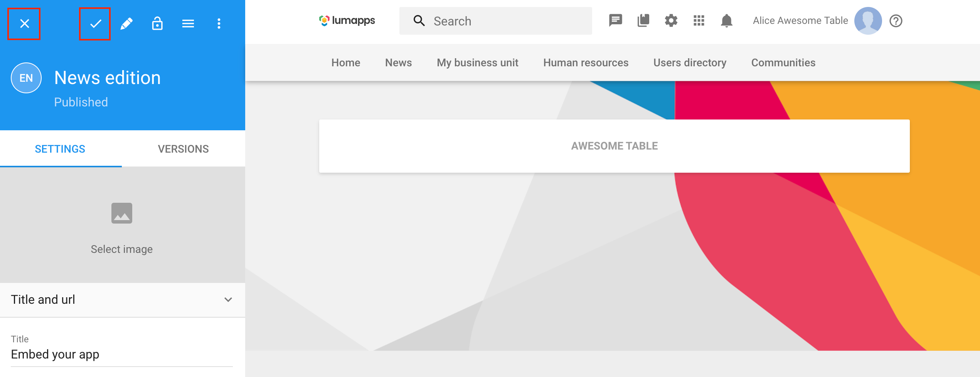Click the Alice Awesome Table user name
Viewport: 980px width, 377px height.
(800, 20)
